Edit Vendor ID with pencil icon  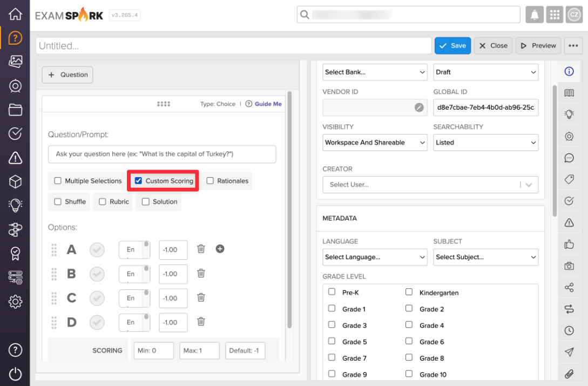coord(419,107)
